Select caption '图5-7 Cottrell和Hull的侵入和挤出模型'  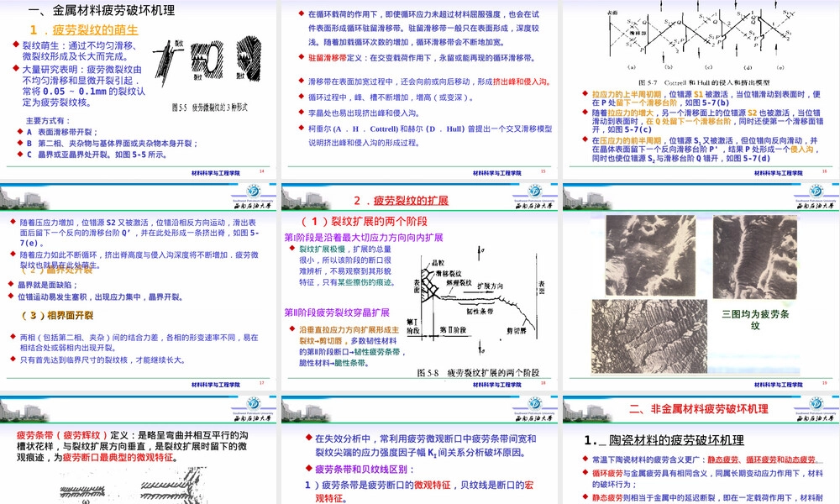(704, 82)
